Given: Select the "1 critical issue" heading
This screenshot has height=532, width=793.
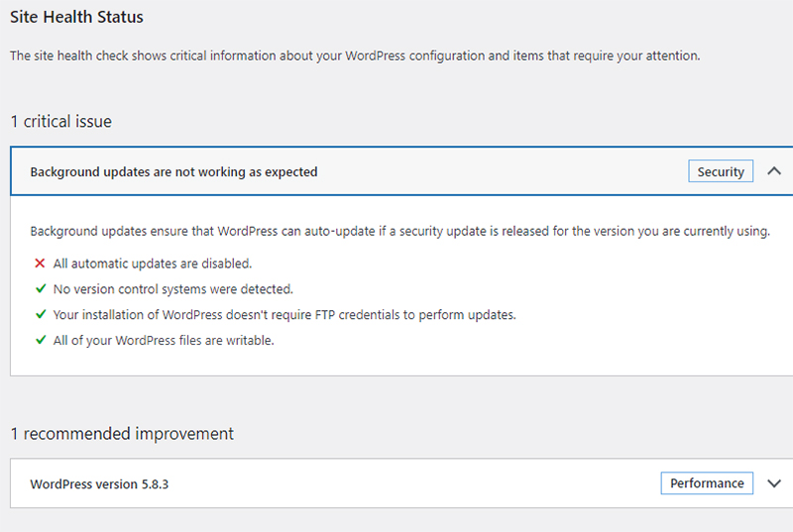Looking at the screenshot, I should pos(60,122).
